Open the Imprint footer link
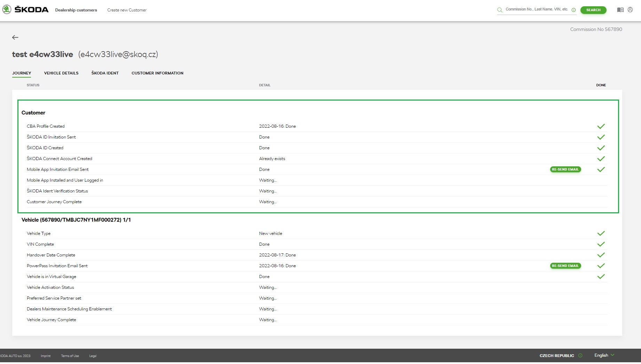The width and height of the screenshot is (641, 364). point(46,356)
